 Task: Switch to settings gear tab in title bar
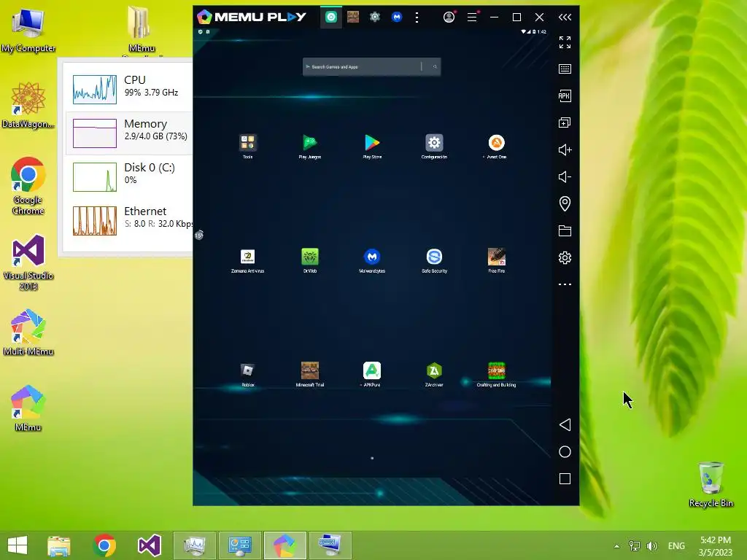pyautogui.click(x=375, y=17)
